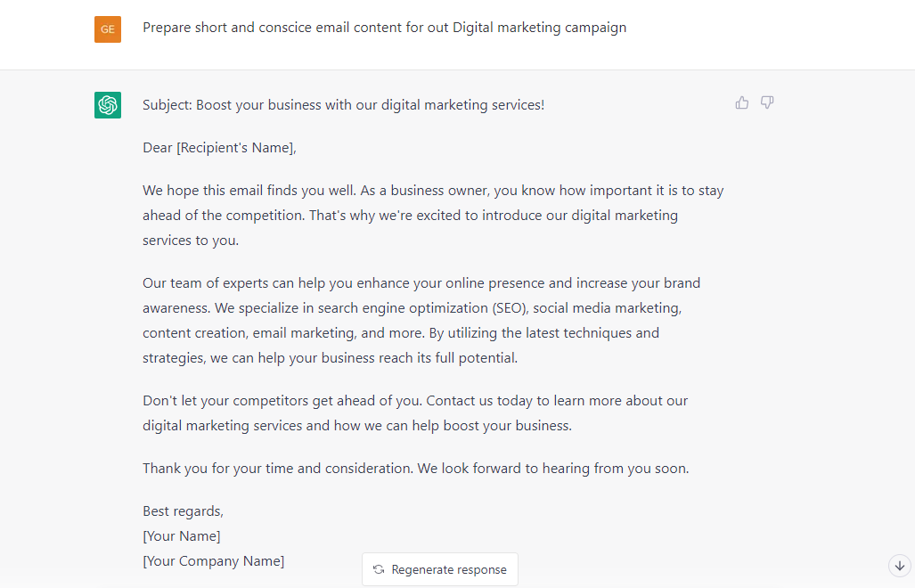915x588 pixels.
Task: Click the thumbs down feedback icon
Action: tap(767, 103)
